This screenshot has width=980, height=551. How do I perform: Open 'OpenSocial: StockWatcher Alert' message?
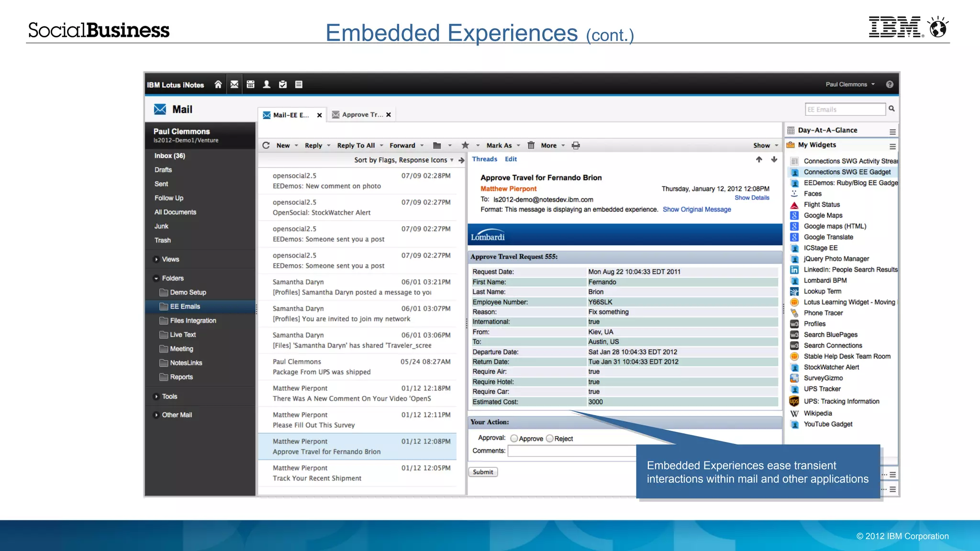click(357, 208)
